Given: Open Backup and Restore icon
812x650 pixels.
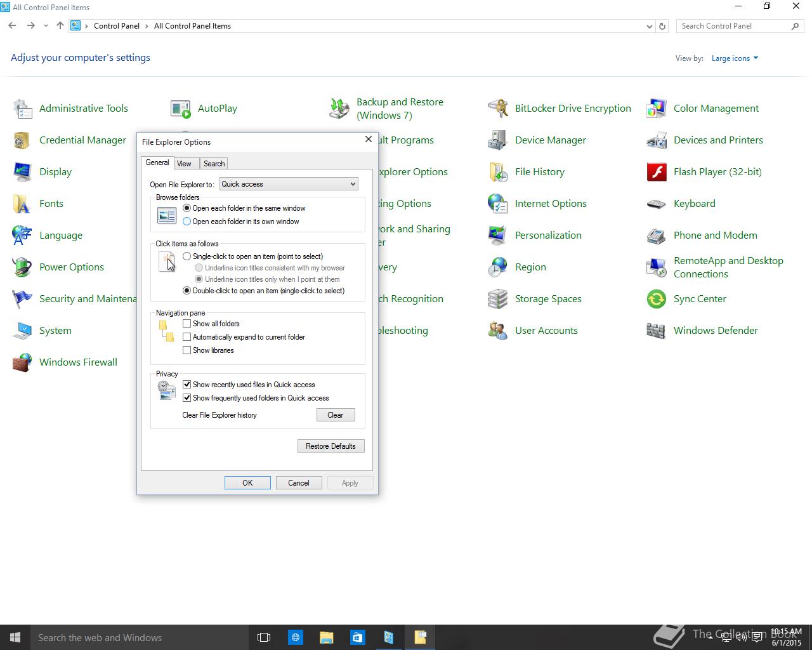Looking at the screenshot, I should point(339,109).
